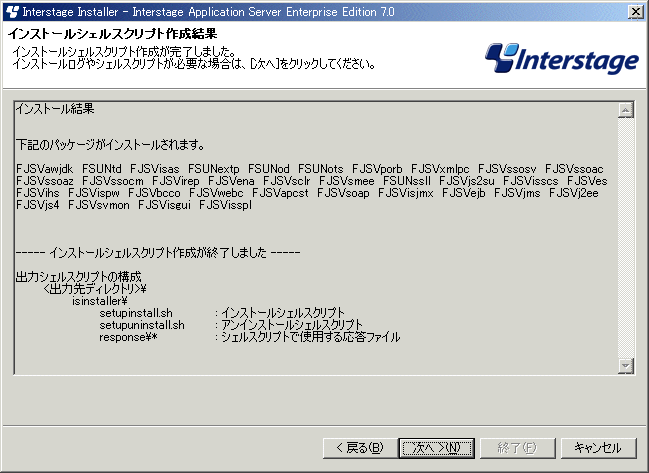Viewport: 649px width, 473px height.
Task: Click the package name FJSVssocm
Action: tap(113, 181)
